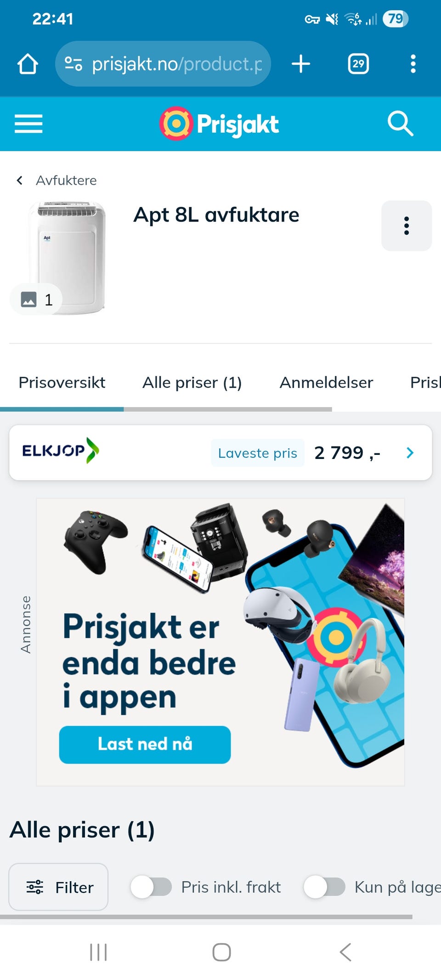
Task: Open a new browser tab with plus icon
Action: pos(301,64)
